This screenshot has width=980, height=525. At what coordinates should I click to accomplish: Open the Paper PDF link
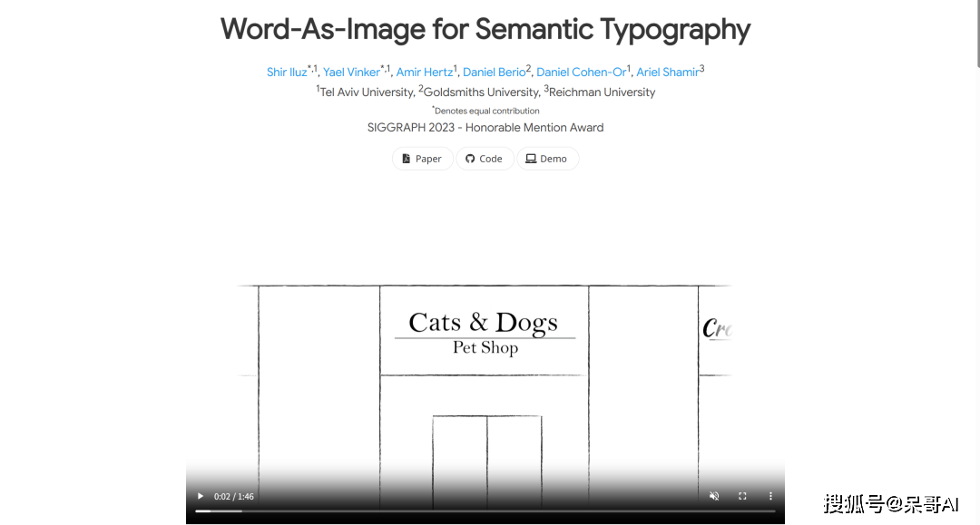422,159
